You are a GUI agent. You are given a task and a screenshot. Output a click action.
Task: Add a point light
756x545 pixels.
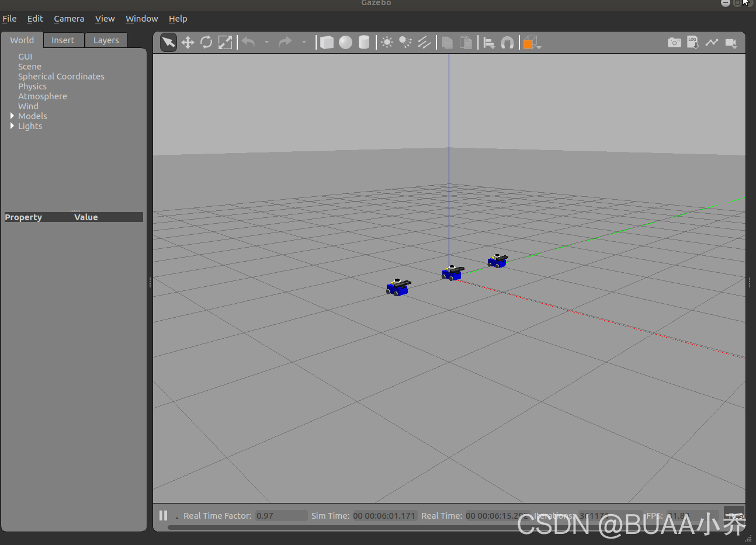387,42
